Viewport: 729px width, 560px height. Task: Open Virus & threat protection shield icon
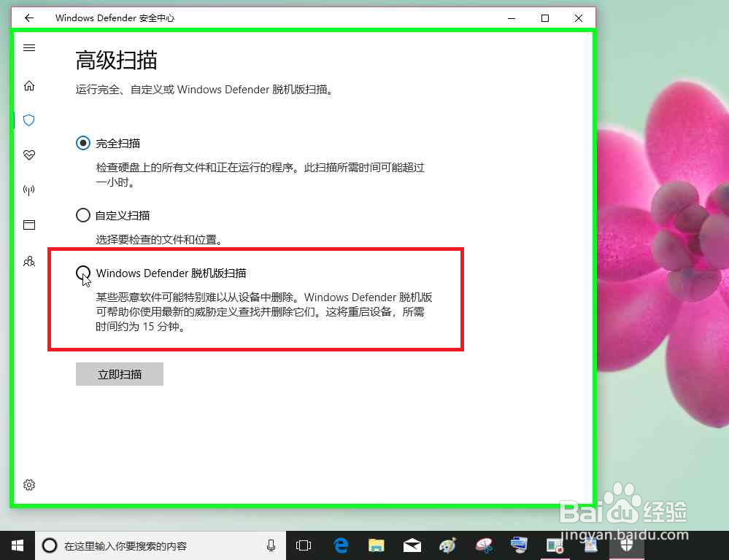pyautogui.click(x=29, y=120)
